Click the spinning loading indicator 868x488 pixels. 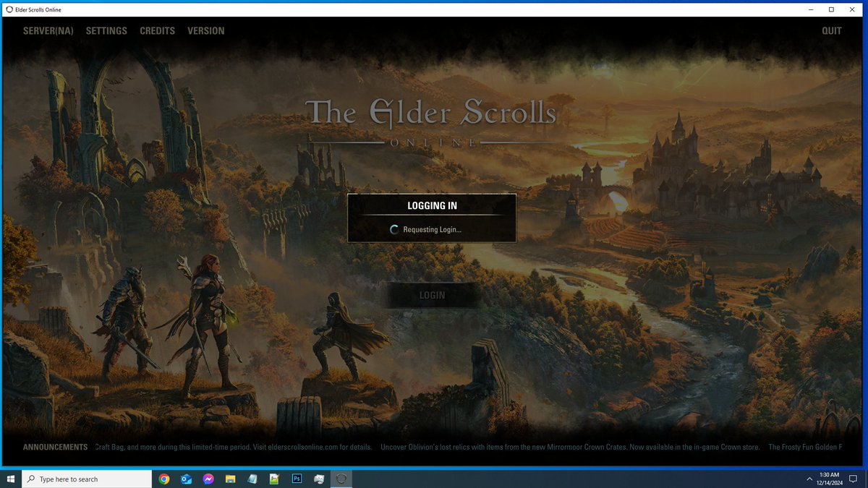click(x=394, y=230)
